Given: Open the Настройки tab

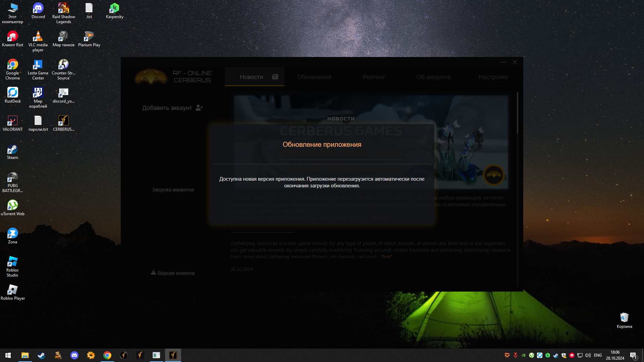Looking at the screenshot, I should 493,77.
